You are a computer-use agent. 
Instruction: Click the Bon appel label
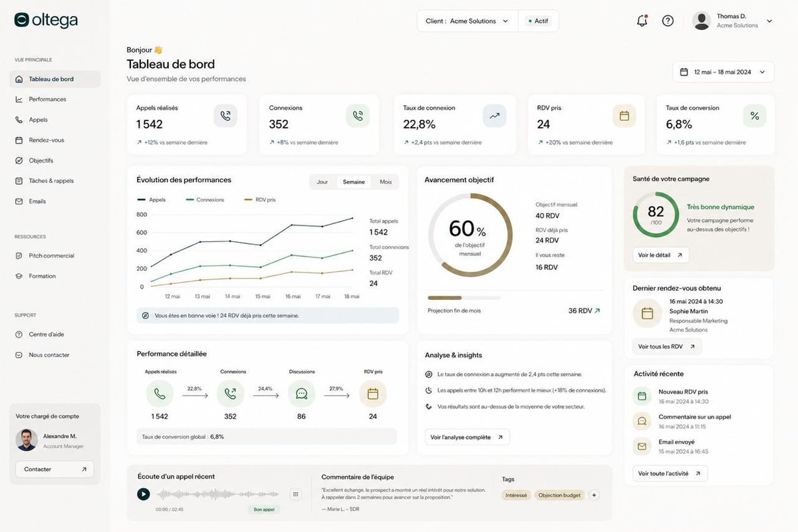tap(264, 510)
